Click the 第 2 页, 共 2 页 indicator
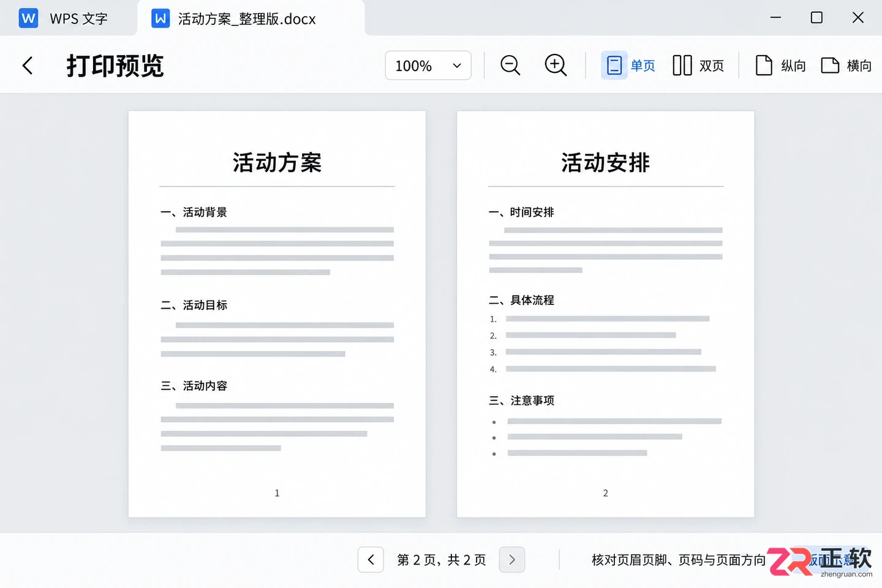 [441, 560]
